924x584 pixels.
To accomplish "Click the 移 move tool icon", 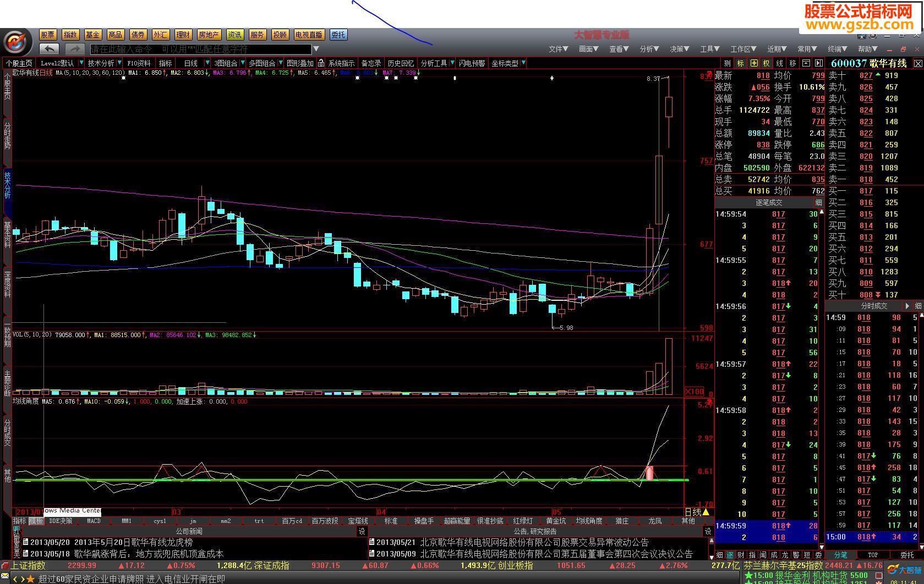I will 792,63.
